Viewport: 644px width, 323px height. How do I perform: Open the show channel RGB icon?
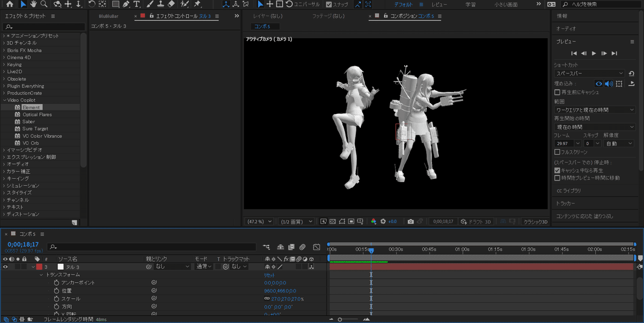coord(374,221)
